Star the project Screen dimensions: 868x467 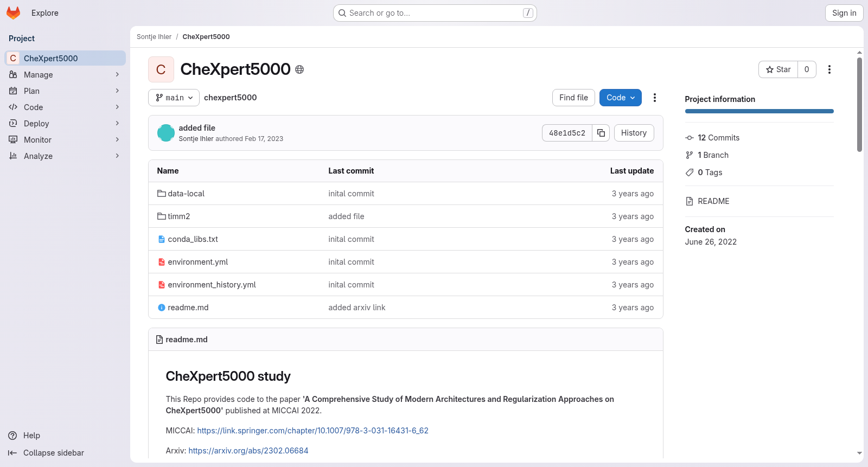pyautogui.click(x=778, y=69)
